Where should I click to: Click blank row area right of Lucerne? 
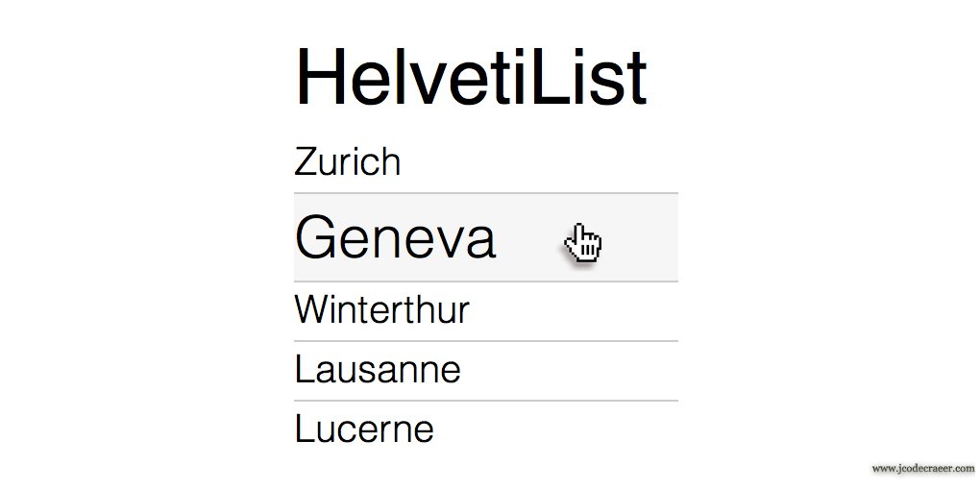click(556, 429)
